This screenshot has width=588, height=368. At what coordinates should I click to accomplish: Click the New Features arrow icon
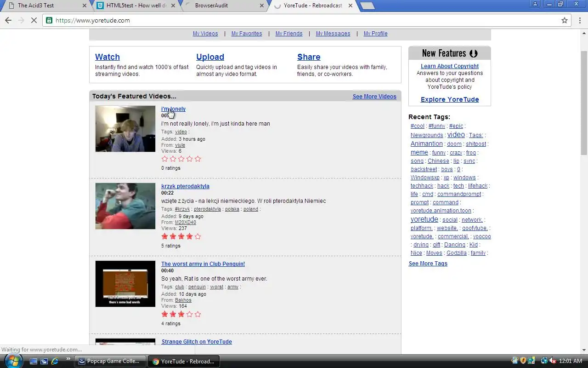474,53
